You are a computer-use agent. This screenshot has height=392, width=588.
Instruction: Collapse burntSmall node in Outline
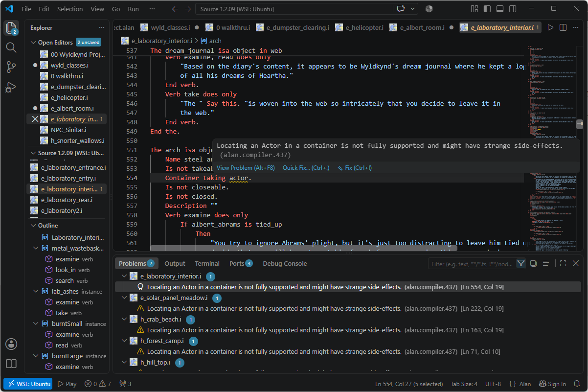pos(36,323)
